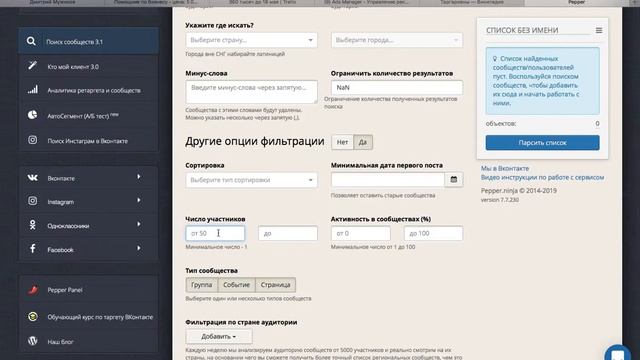
Task: Open the list hamburger menu icon
Action: tap(599, 30)
